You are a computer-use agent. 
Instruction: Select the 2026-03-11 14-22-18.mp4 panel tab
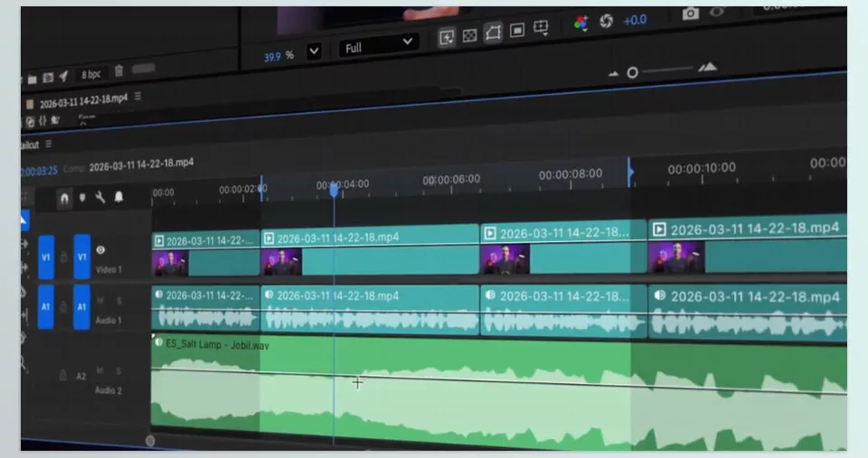tap(83, 101)
